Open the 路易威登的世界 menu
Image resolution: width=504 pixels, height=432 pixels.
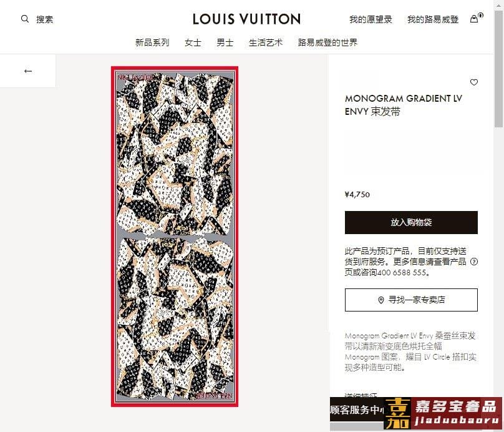coord(327,42)
